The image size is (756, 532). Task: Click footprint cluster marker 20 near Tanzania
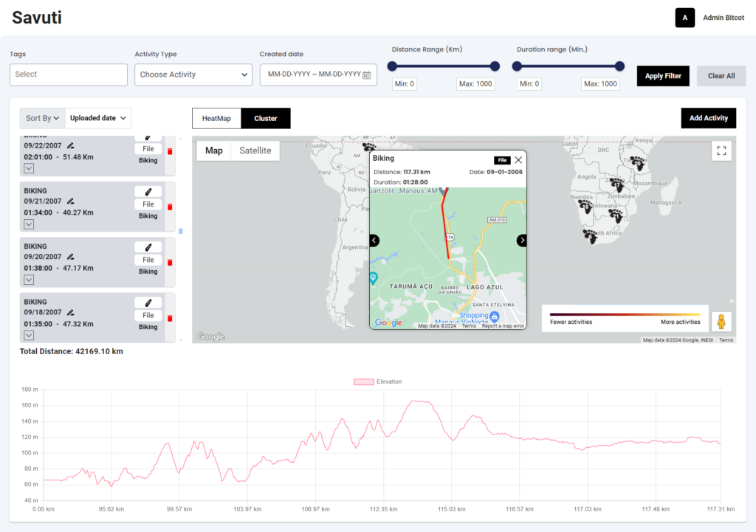click(x=637, y=163)
